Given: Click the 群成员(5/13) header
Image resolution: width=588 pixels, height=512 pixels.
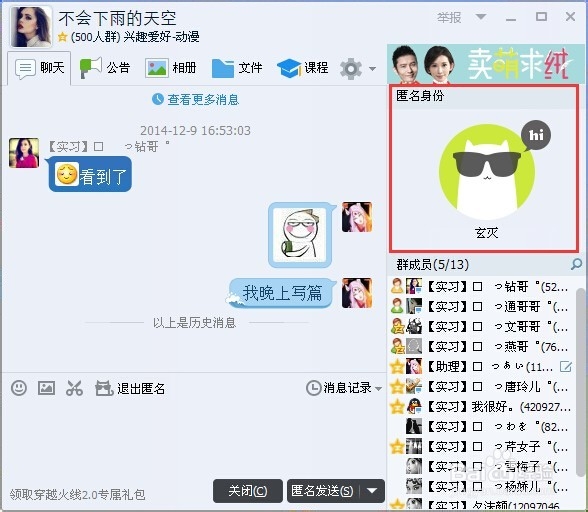Looking at the screenshot, I should pyautogui.click(x=433, y=265).
